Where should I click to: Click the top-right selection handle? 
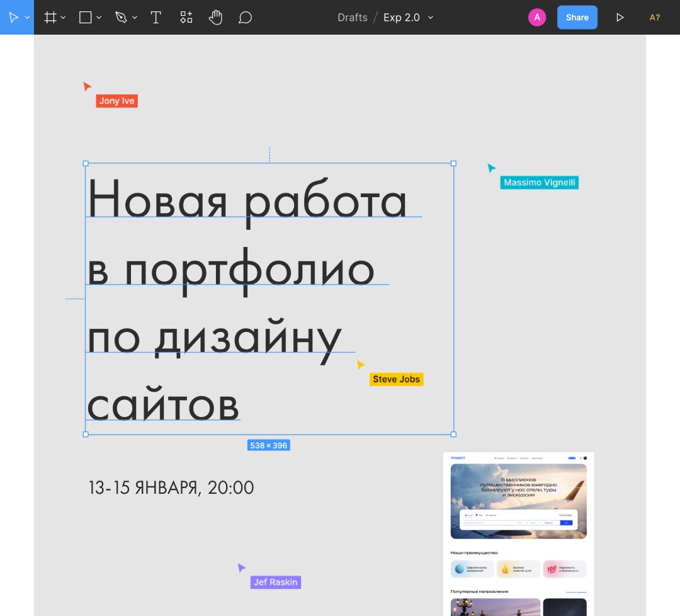click(x=453, y=164)
